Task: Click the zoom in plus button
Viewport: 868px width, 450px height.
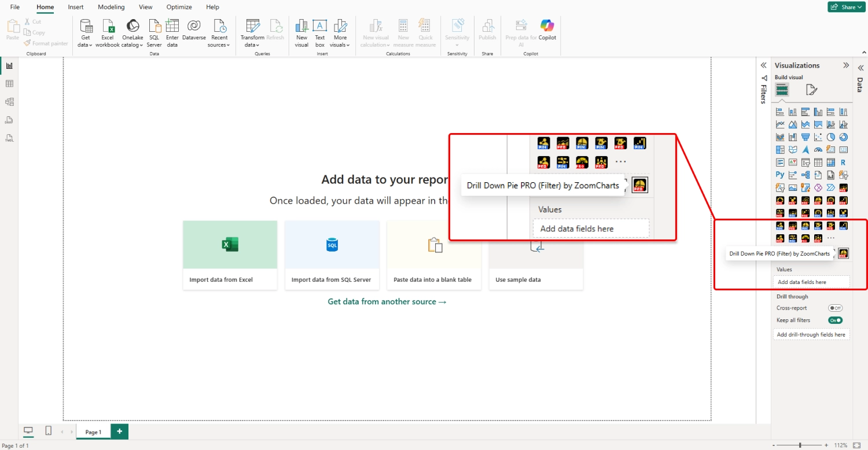Action: (x=826, y=445)
